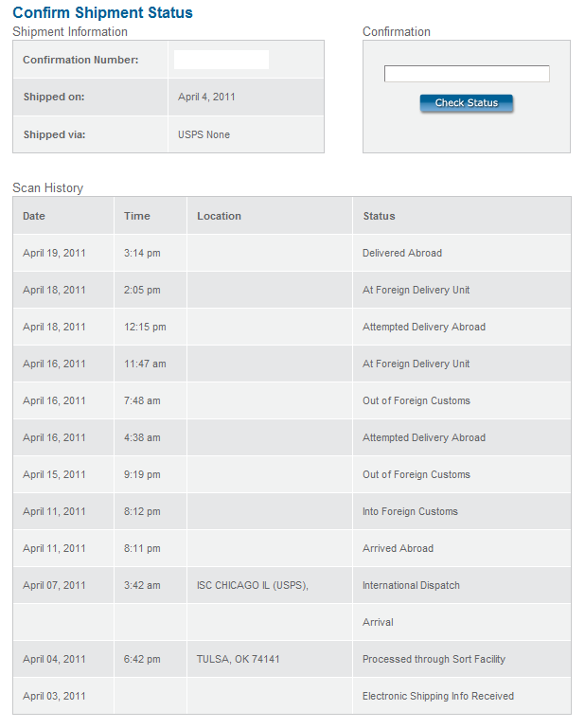Viewport: 585px width, 728px height.
Task: Click the Shipped on date April 4, 2011
Action: (206, 97)
